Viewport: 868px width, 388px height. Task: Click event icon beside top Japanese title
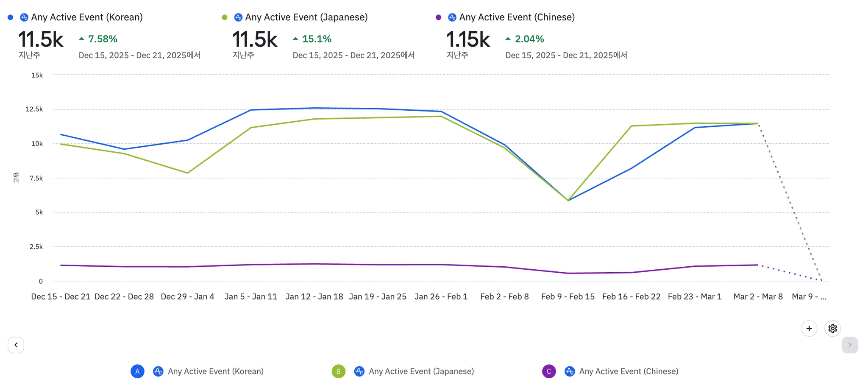click(x=238, y=17)
